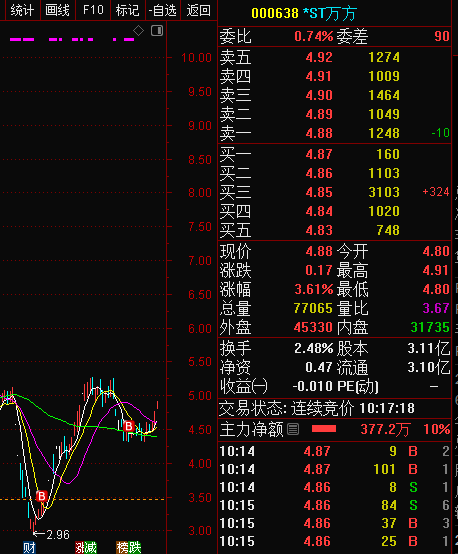Click 委比 value 0.74%
Screen dimensions: 458x554
tap(313, 36)
